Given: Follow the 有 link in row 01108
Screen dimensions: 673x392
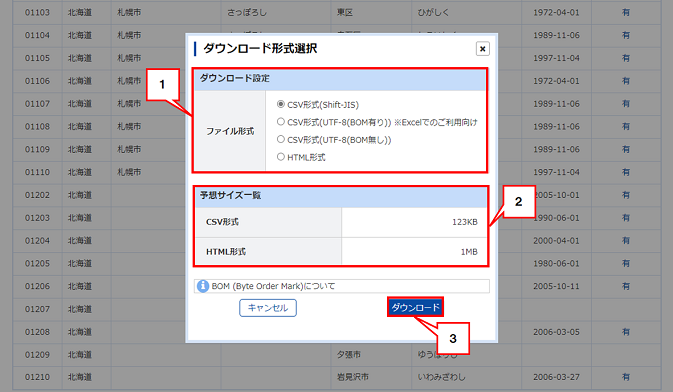Looking at the screenshot, I should pyautogui.click(x=626, y=127).
